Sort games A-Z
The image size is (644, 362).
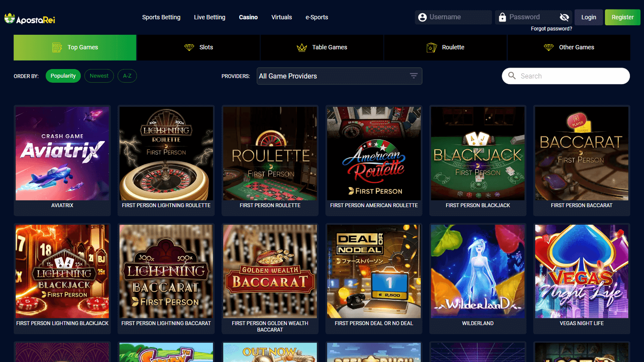click(127, 76)
